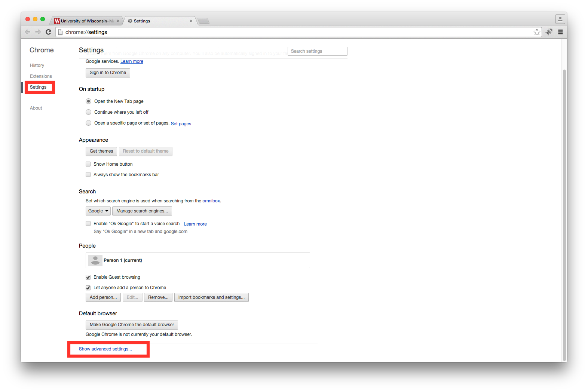The image size is (588, 392).
Task: Click the Get themes button
Action: click(x=101, y=151)
